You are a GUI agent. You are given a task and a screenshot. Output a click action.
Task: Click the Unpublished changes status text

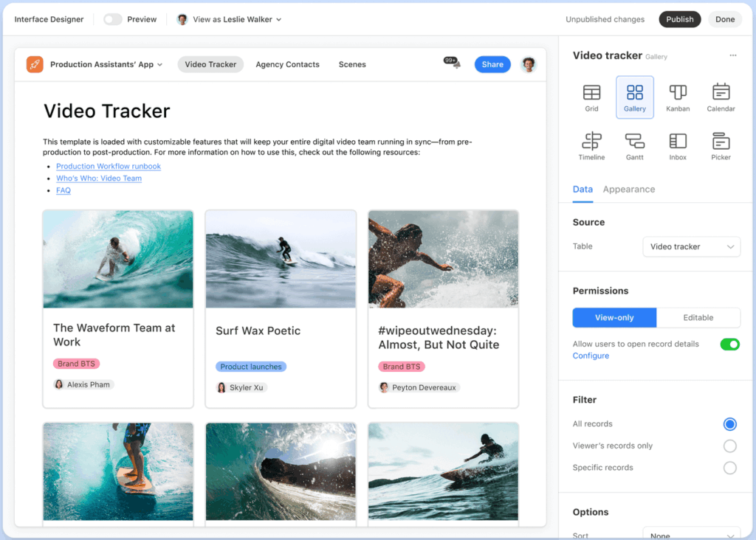pos(605,19)
